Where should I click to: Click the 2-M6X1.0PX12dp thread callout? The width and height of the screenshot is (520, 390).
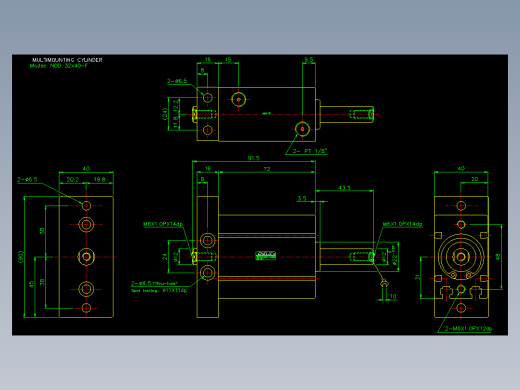(468, 329)
